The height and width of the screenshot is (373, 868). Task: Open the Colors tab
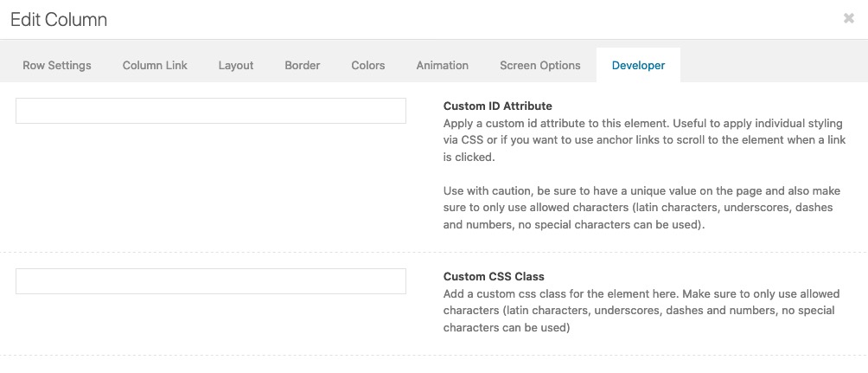(x=368, y=66)
